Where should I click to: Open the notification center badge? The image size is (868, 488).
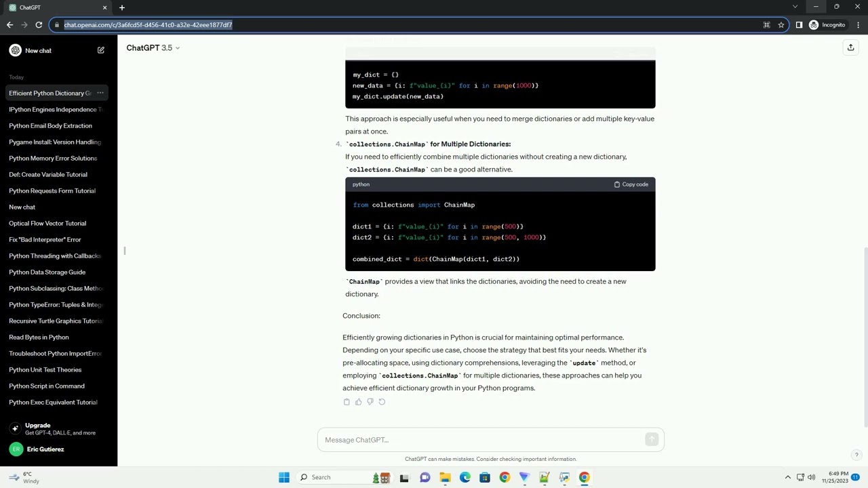pos(856,477)
